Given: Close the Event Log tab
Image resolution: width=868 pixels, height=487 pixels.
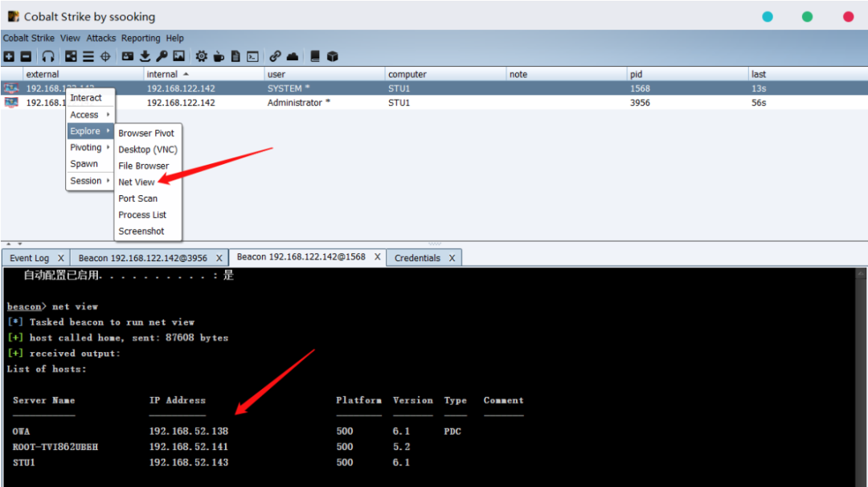Looking at the screenshot, I should click(61, 258).
